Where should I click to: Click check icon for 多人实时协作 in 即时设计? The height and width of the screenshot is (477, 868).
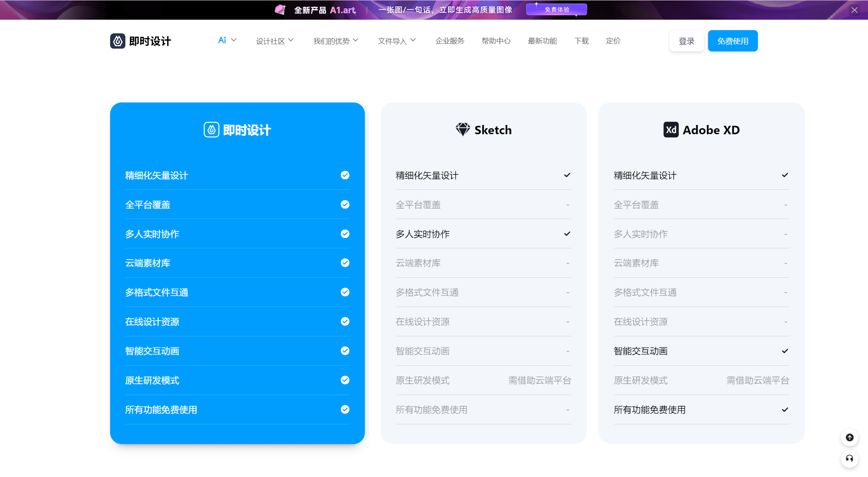pos(345,234)
